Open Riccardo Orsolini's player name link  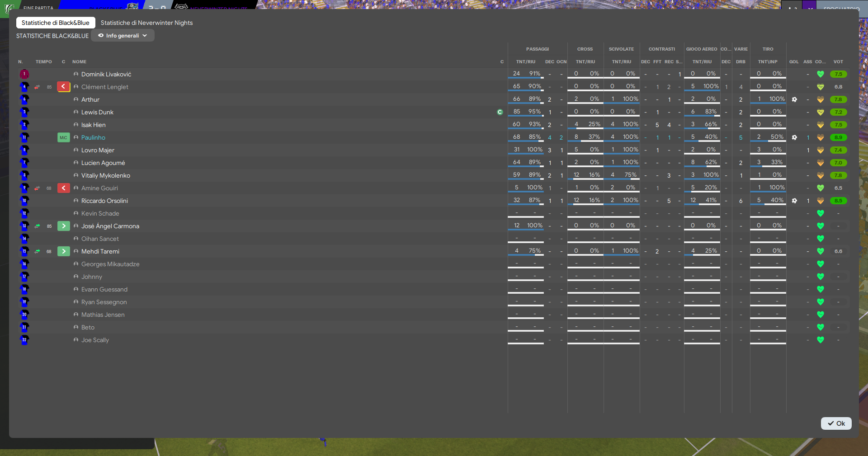click(x=104, y=201)
